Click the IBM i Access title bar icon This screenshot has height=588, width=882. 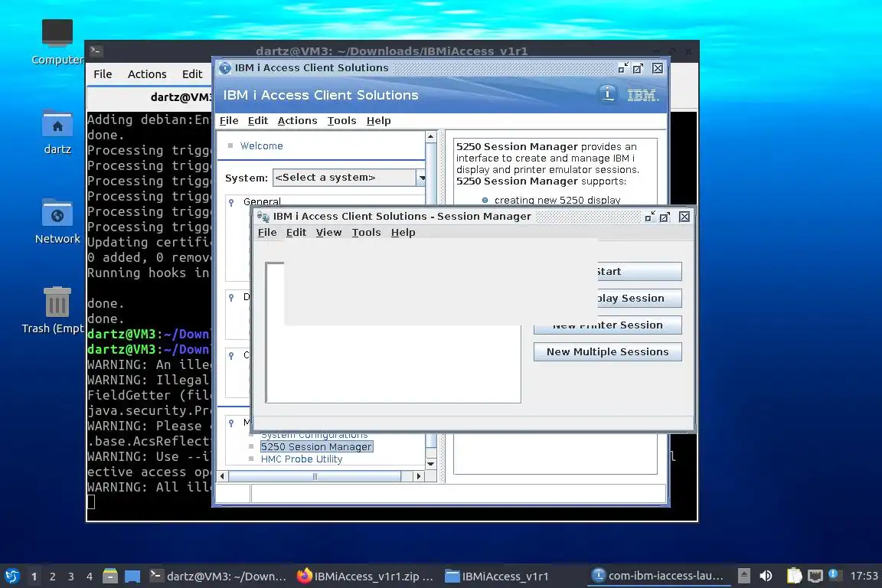[225, 68]
